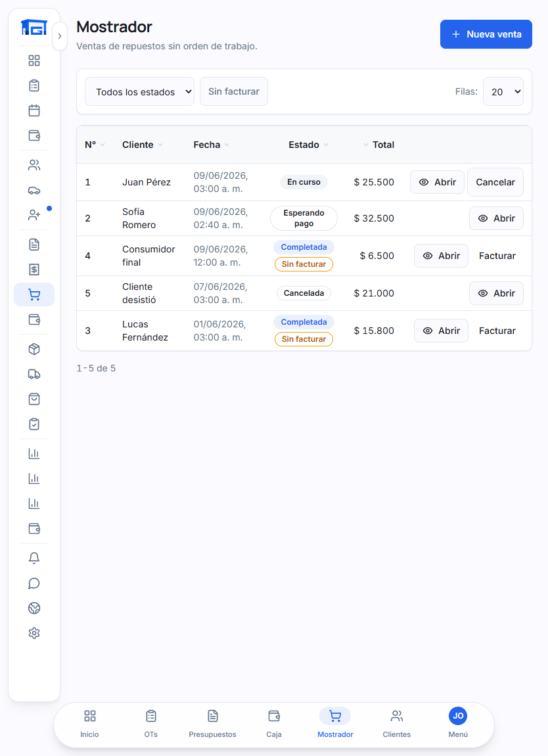Open the clipboard checkmark icon in sidebar
The image size is (548, 756).
pos(34,424)
